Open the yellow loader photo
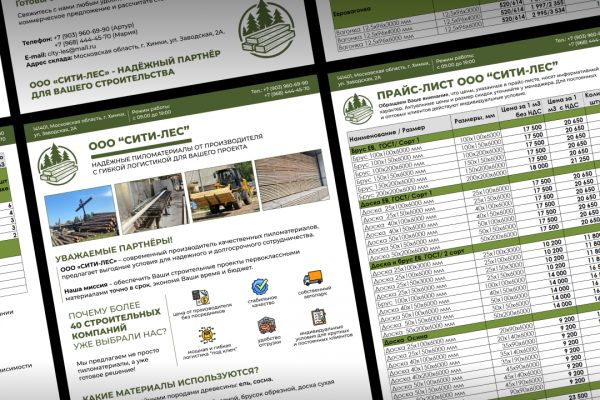Screen dimensions: 600x400 coord(223,191)
